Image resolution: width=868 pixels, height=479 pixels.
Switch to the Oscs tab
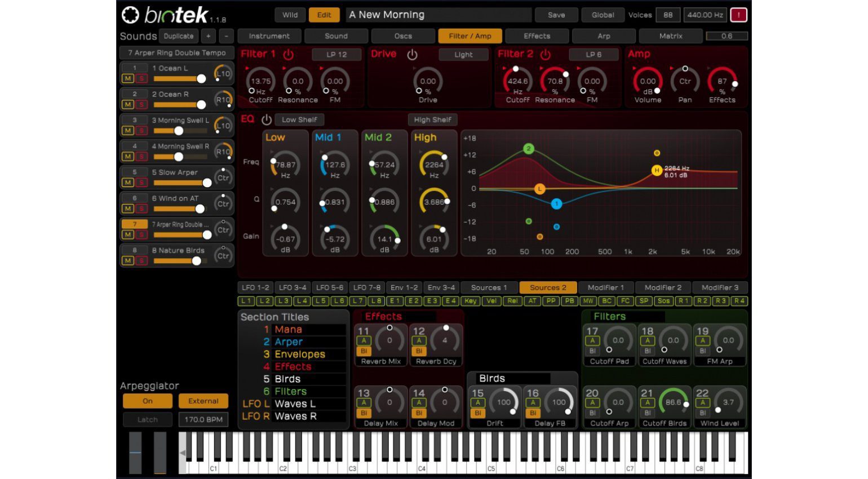click(403, 36)
